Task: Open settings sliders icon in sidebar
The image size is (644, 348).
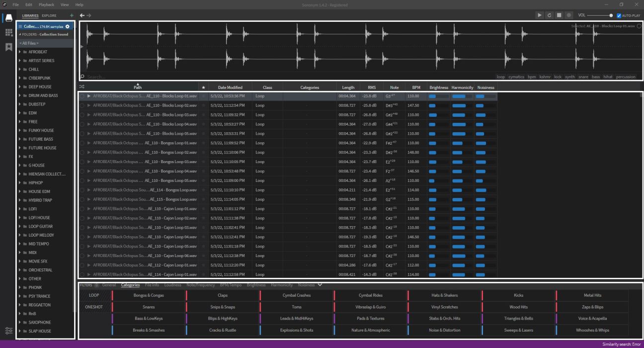Action: coord(8,331)
